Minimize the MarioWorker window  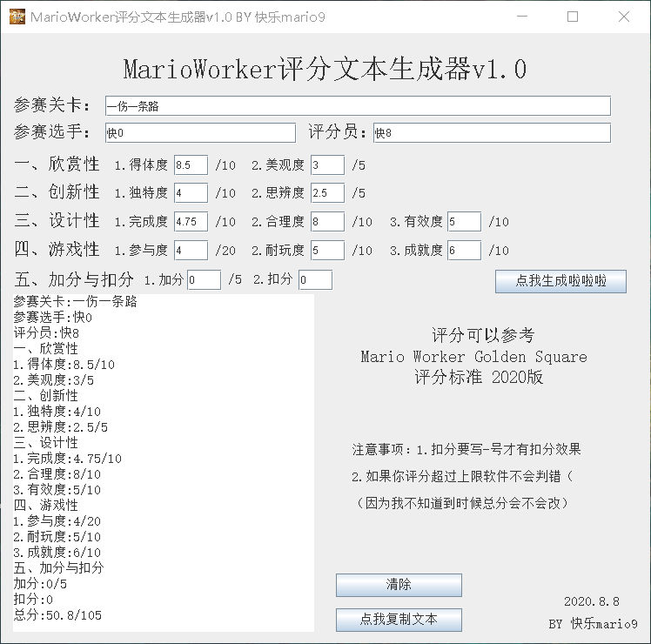click(x=522, y=17)
